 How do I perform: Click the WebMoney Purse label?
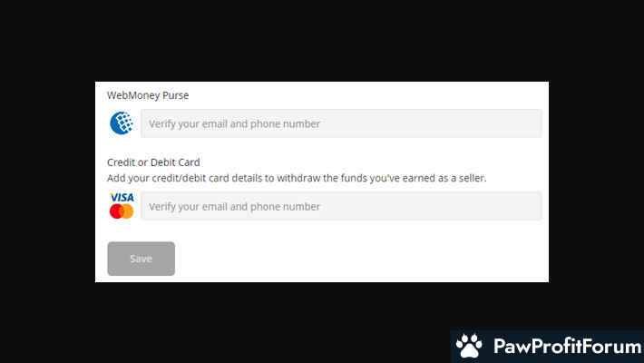coord(148,95)
